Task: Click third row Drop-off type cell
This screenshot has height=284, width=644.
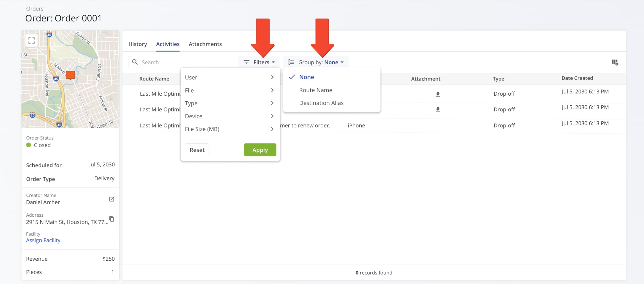Action: [x=504, y=125]
